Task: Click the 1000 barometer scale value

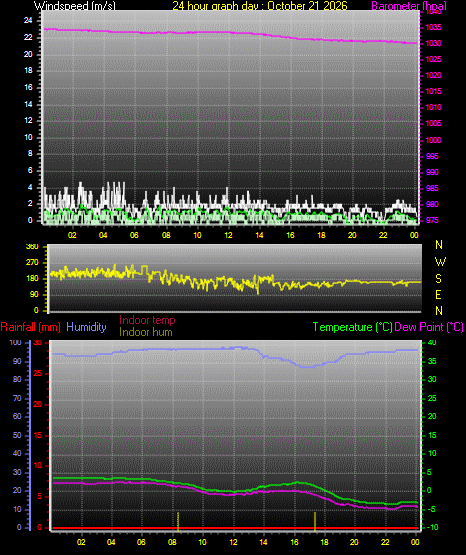Action: (433, 140)
